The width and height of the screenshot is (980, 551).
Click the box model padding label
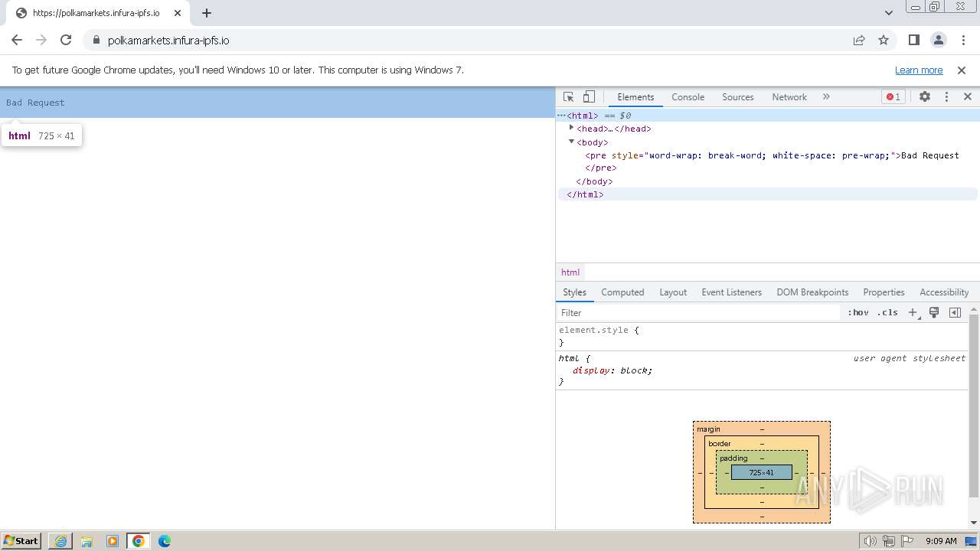(733, 458)
